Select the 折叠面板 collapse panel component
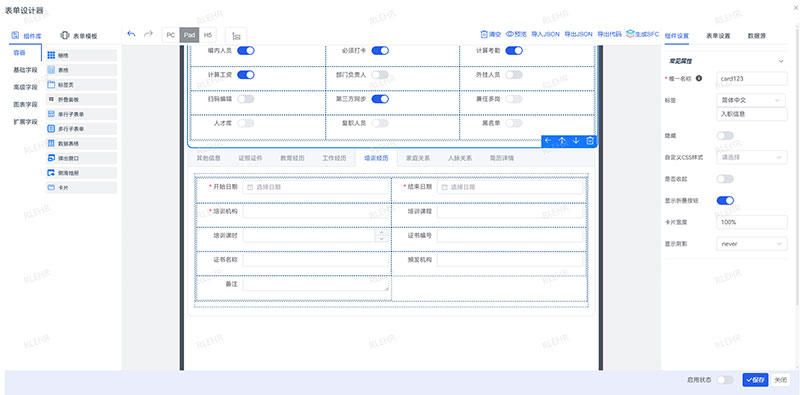 [81, 100]
